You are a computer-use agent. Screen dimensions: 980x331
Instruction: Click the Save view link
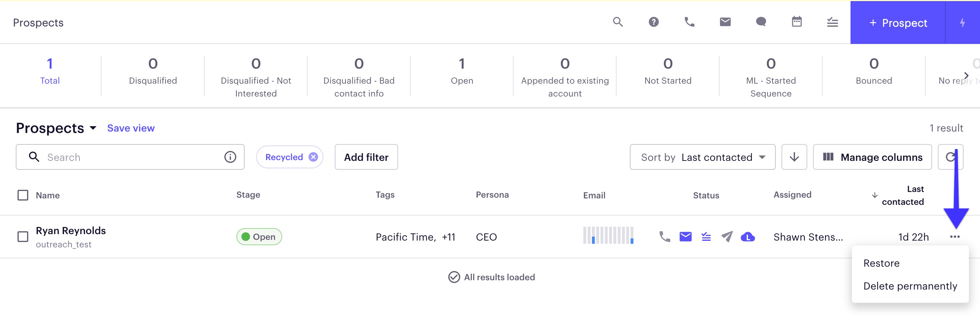coord(131,128)
